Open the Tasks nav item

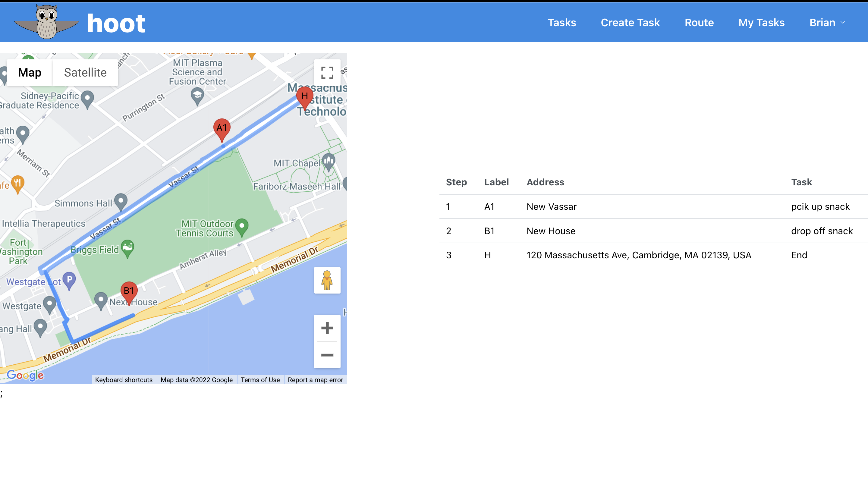pyautogui.click(x=562, y=23)
